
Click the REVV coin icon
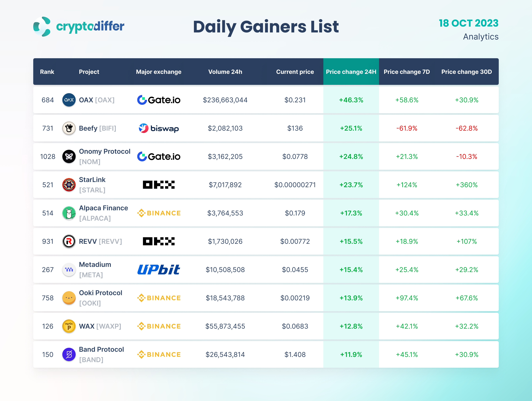(69, 241)
